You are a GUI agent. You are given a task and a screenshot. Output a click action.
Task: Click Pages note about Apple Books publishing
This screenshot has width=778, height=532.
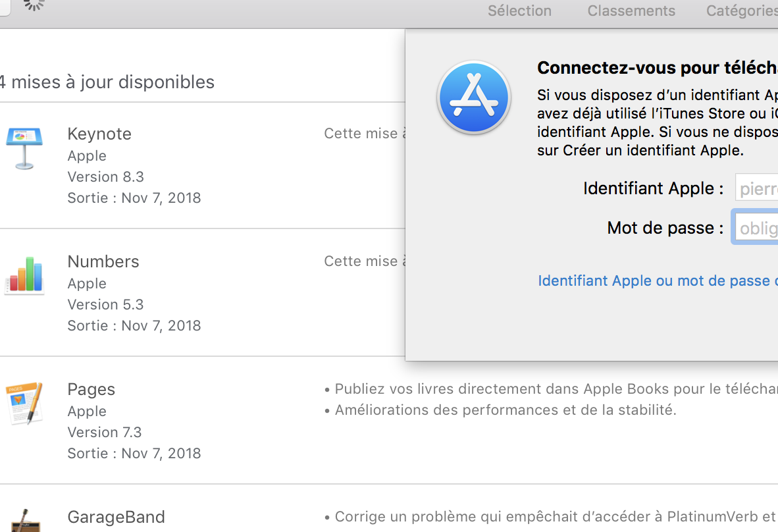[553, 389]
